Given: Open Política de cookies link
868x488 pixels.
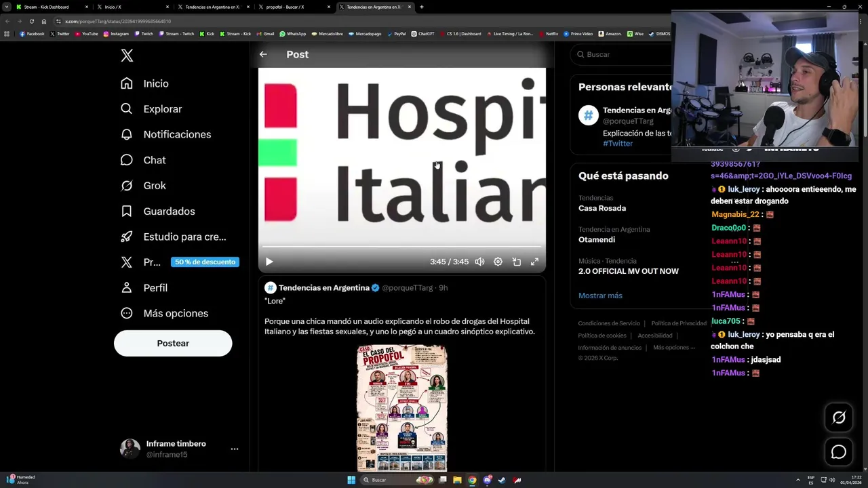Looking at the screenshot, I should click(602, 335).
